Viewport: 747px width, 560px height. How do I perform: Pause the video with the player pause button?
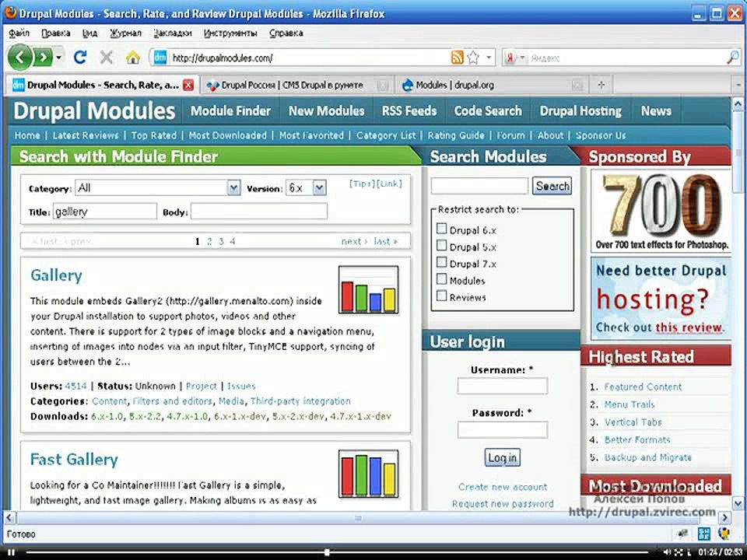click(12, 552)
